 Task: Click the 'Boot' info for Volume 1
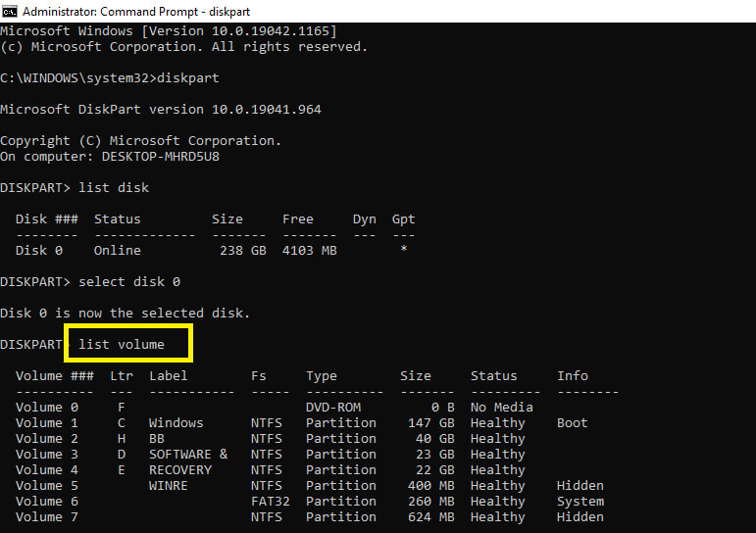pos(573,423)
